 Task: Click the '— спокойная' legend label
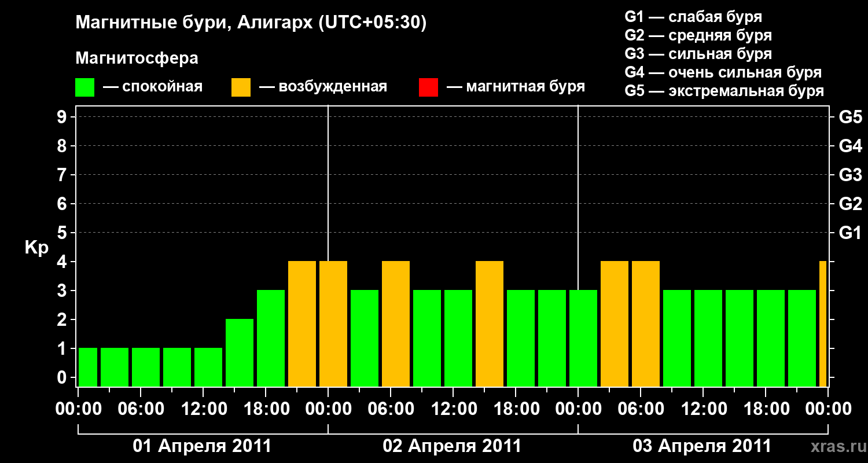pos(153,87)
